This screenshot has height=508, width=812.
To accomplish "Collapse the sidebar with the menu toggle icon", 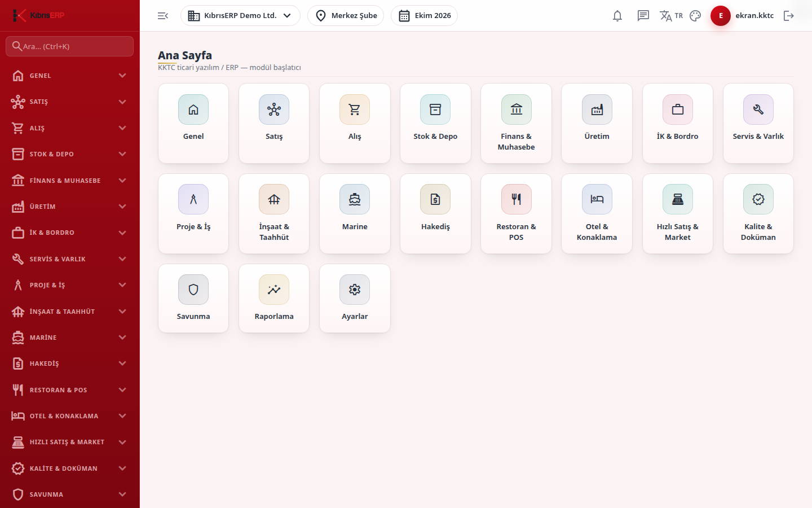I will tap(163, 16).
